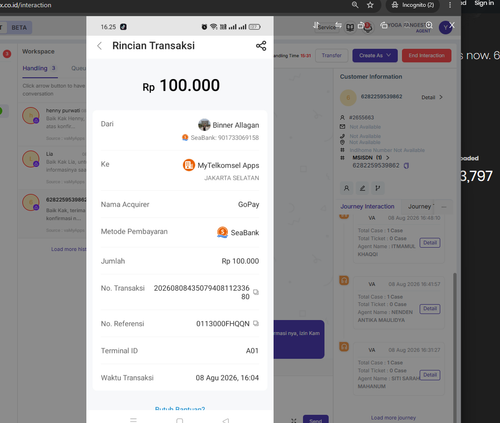
Task: Bookmark the page with the star icon
Action: (x=370, y=5)
